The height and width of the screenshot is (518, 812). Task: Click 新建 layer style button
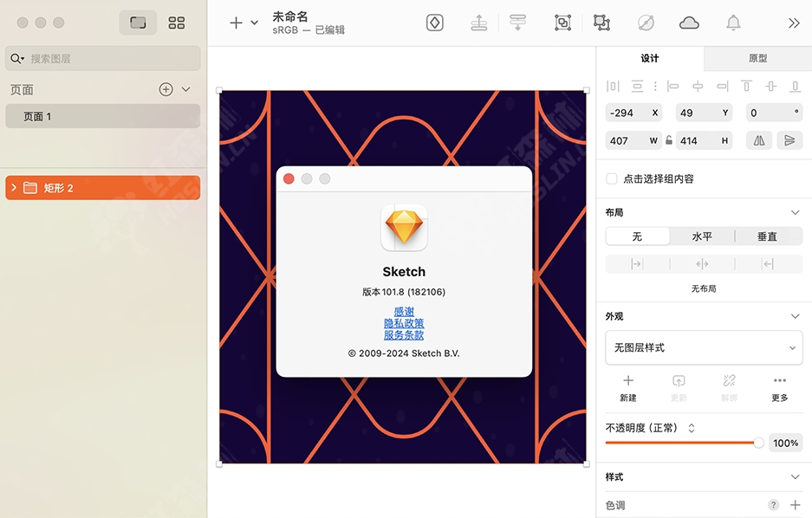coord(628,388)
